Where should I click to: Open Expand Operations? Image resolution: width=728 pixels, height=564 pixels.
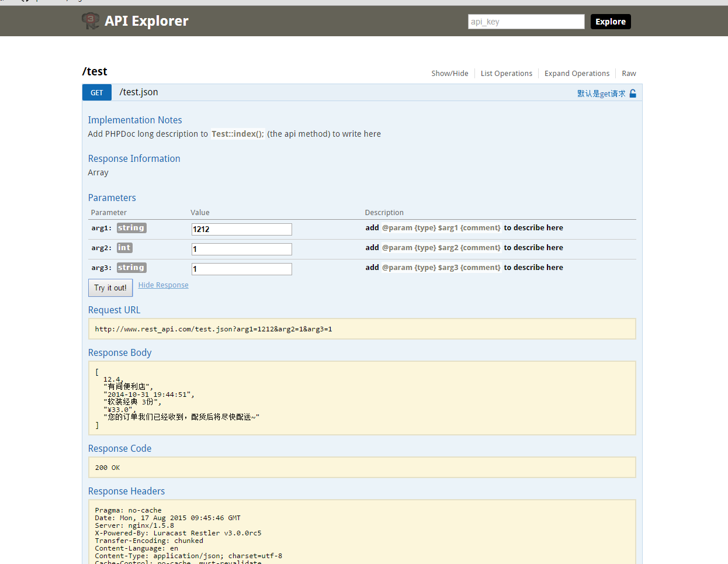point(577,74)
